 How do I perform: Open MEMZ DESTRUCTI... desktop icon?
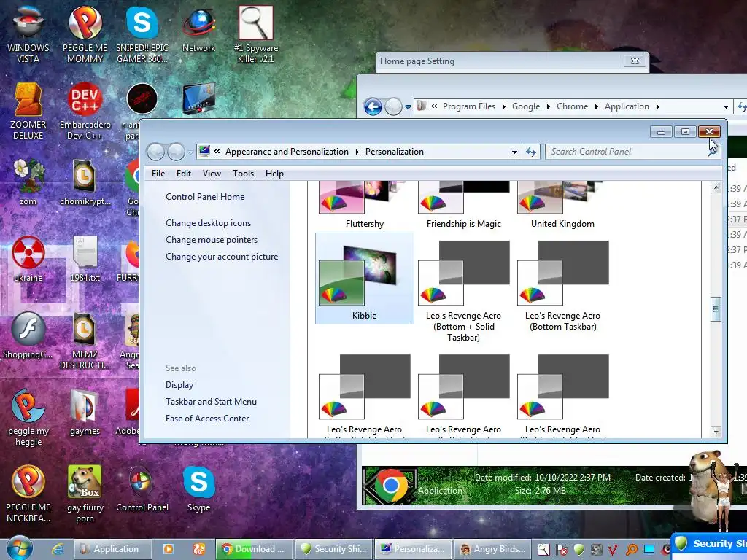[x=85, y=340]
